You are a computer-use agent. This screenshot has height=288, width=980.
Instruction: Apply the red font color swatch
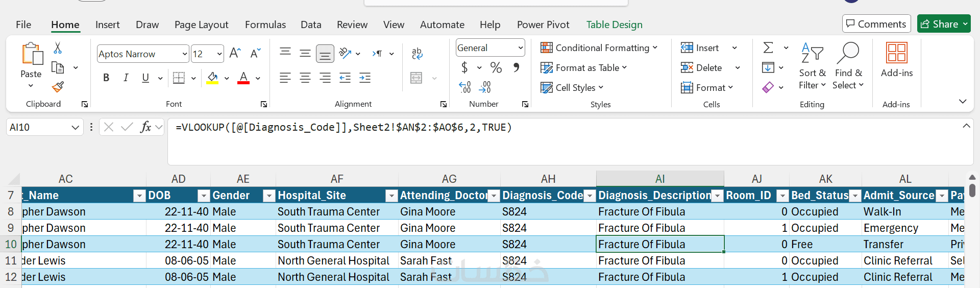243,78
